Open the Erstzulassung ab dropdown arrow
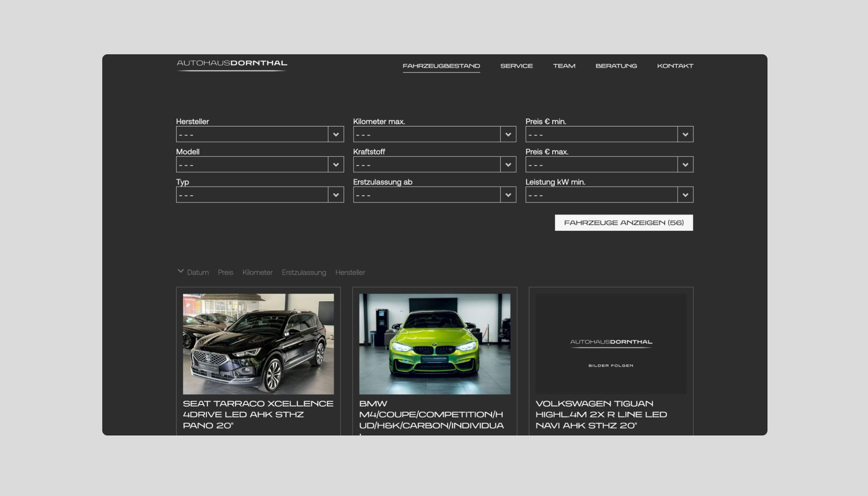The image size is (868, 496). (x=508, y=195)
